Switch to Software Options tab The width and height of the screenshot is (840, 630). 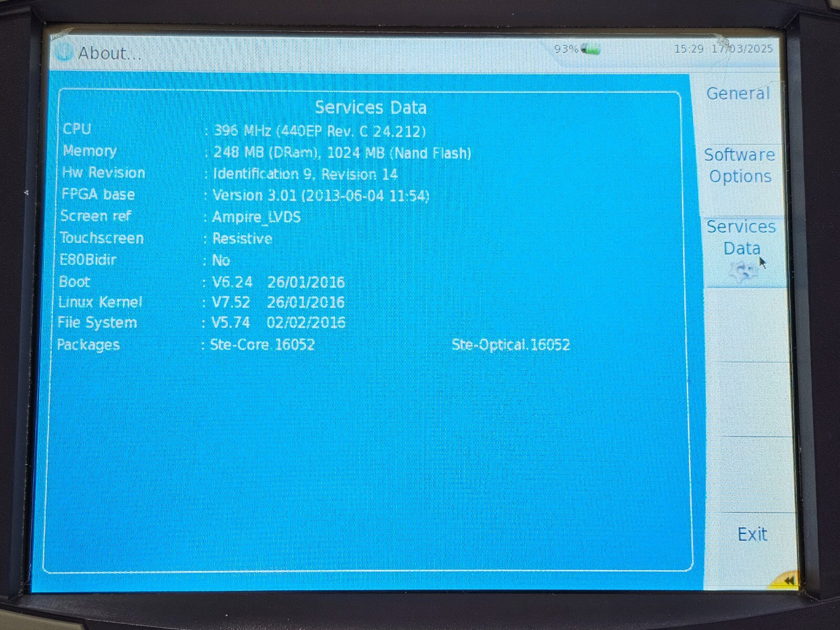pos(739,165)
